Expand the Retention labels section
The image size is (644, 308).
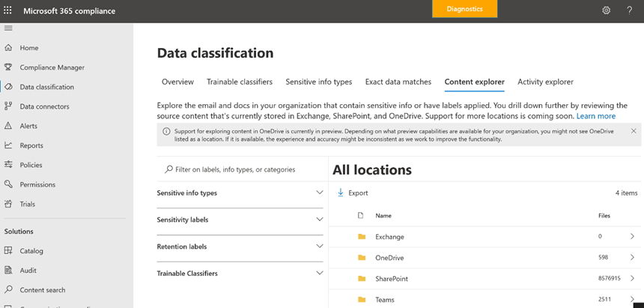320,247
